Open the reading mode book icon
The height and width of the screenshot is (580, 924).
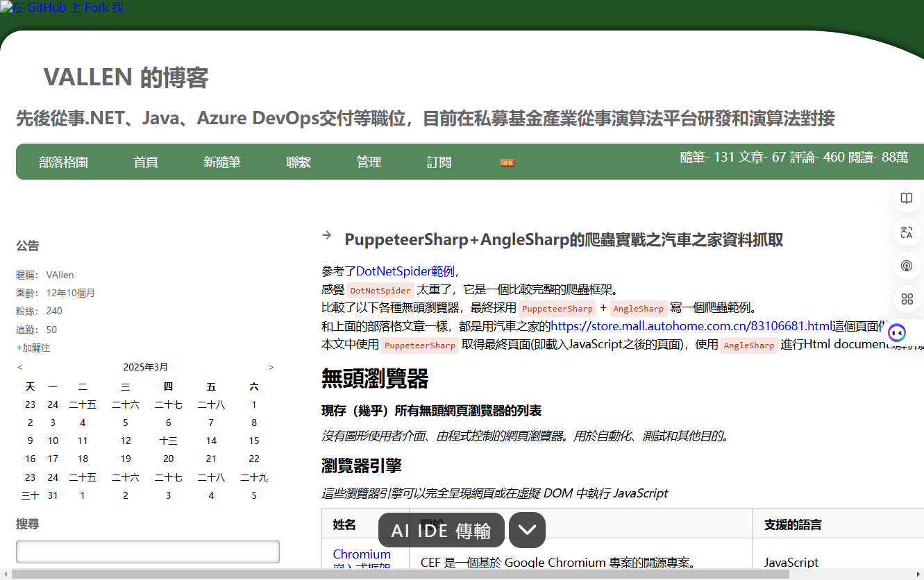tap(906, 198)
